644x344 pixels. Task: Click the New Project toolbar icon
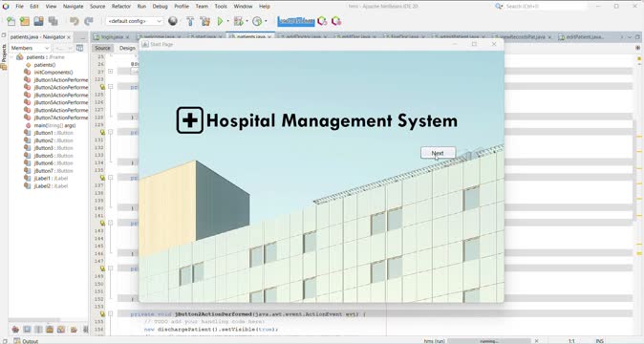click(25, 21)
